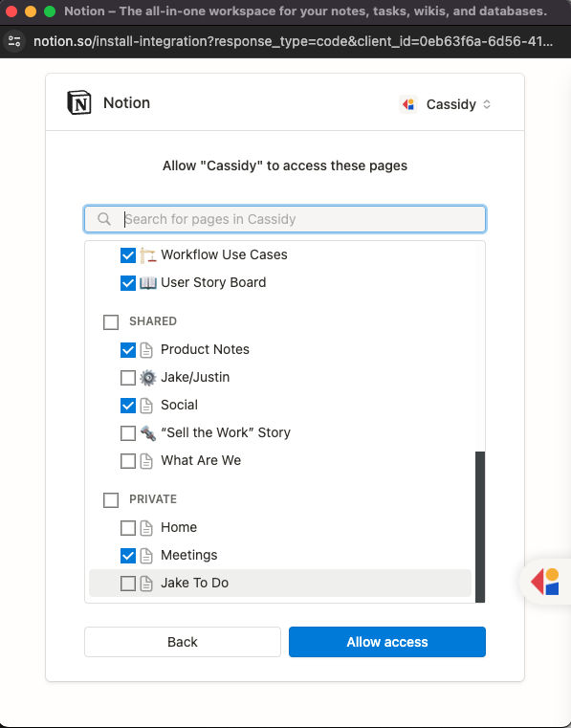Uncheck the Social checkbox
This screenshot has width=571, height=728.
(x=128, y=406)
